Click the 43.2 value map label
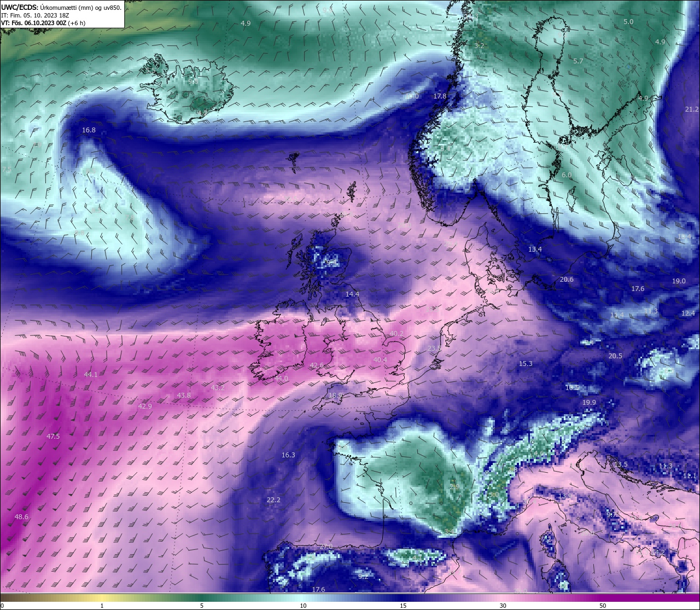This screenshot has width=700, height=610. [x=218, y=388]
